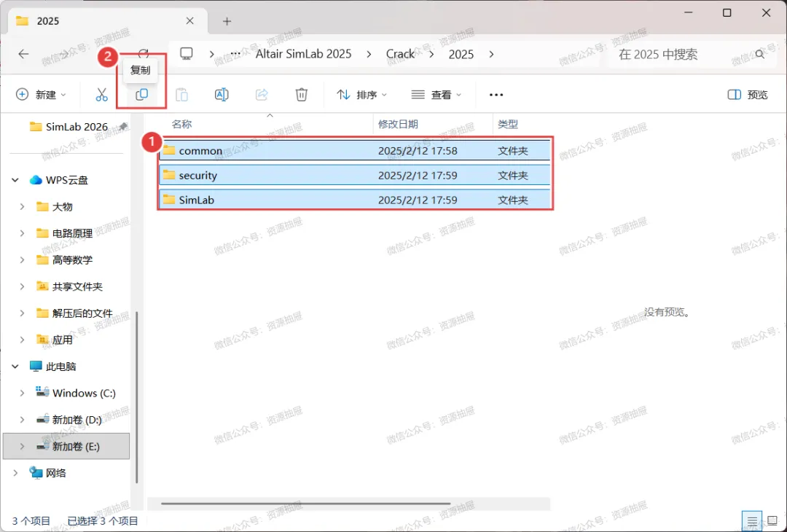Expand the 应用 folder node

[22, 340]
